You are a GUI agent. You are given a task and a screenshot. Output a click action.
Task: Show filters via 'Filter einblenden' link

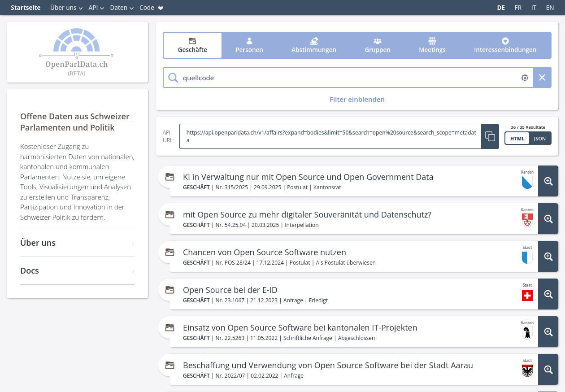(357, 99)
